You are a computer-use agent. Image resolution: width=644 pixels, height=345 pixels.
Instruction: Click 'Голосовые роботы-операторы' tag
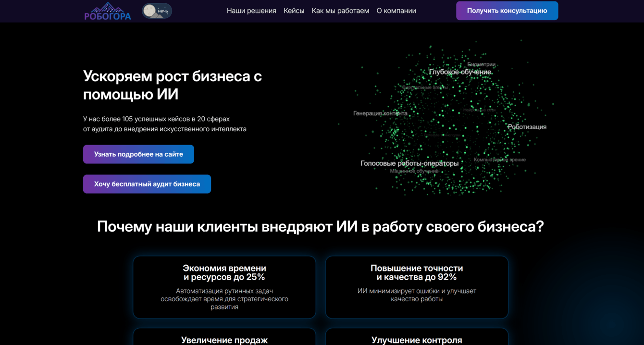[x=410, y=163]
